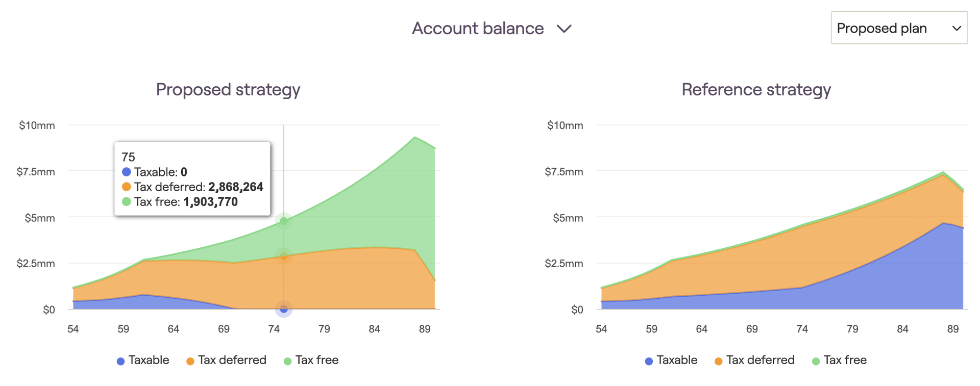The height and width of the screenshot is (386, 980).
Task: Click the green Tax free data point at age 75
Action: click(x=284, y=221)
